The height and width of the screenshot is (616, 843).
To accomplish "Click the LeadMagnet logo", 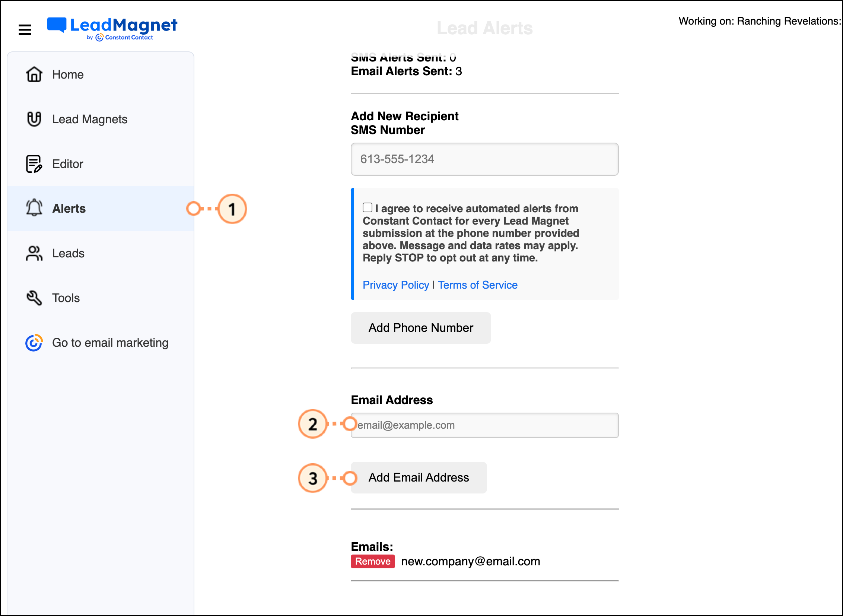I will [x=112, y=29].
